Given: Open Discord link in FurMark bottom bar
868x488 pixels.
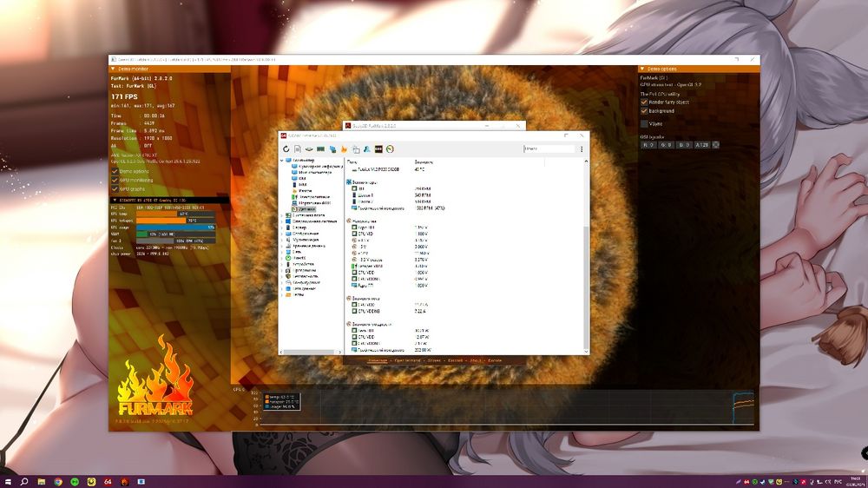Looking at the screenshot, I should pos(455,360).
